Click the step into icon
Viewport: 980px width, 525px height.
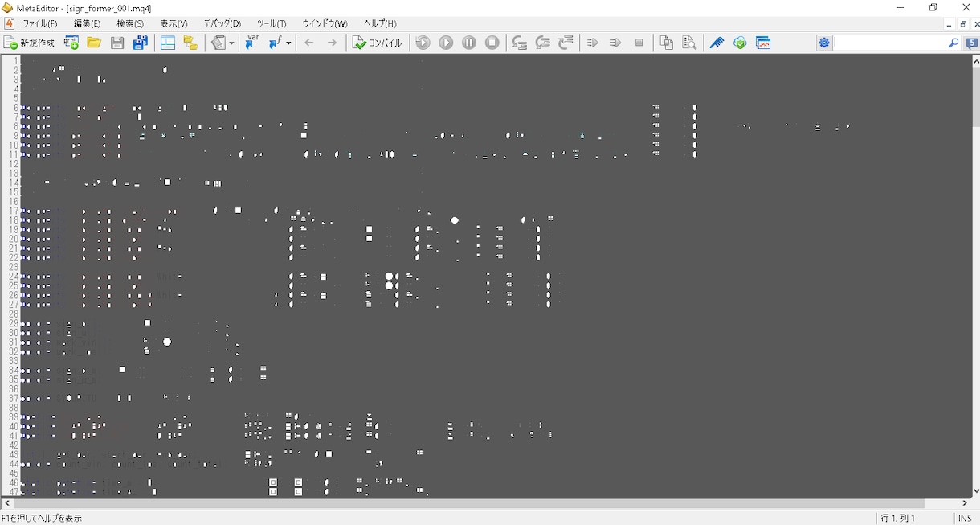(519, 43)
